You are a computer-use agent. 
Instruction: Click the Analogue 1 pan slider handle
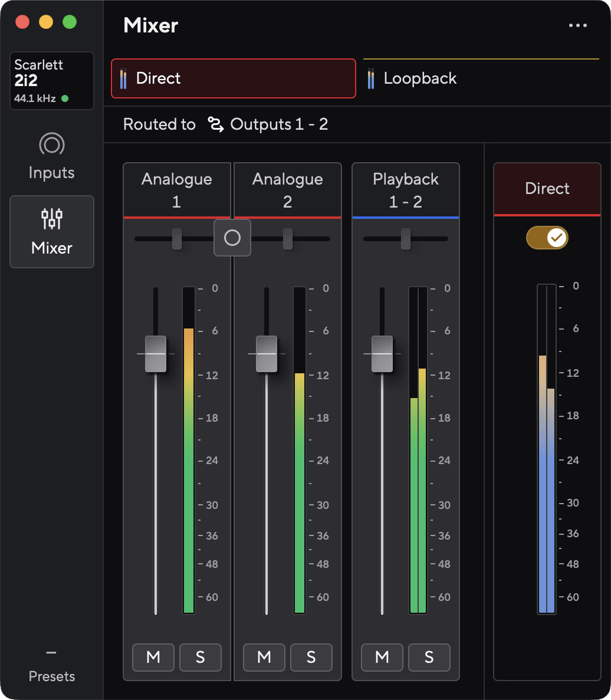177,239
